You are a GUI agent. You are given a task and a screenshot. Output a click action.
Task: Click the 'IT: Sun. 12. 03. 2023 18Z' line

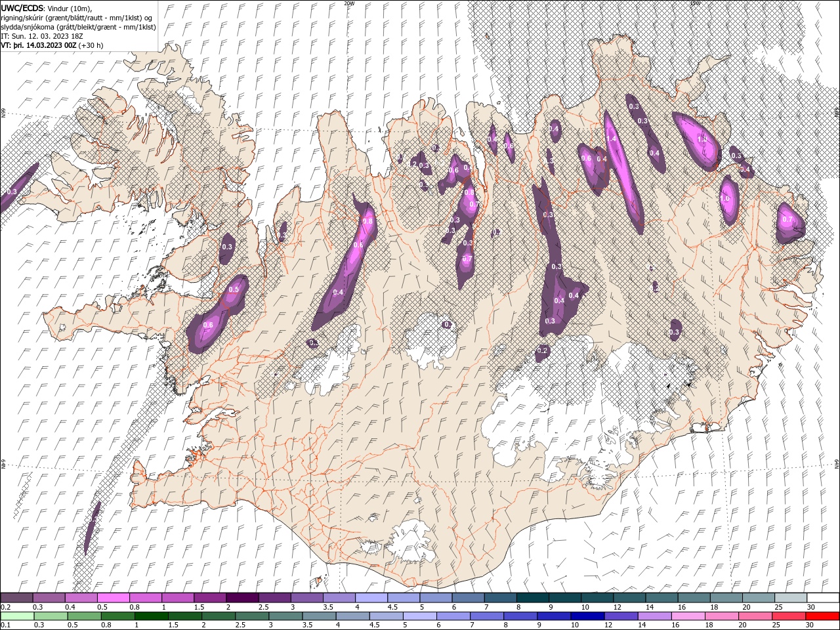point(43,36)
